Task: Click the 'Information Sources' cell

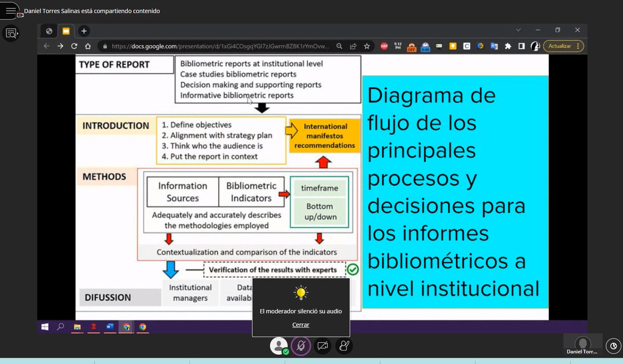Action: point(182,192)
